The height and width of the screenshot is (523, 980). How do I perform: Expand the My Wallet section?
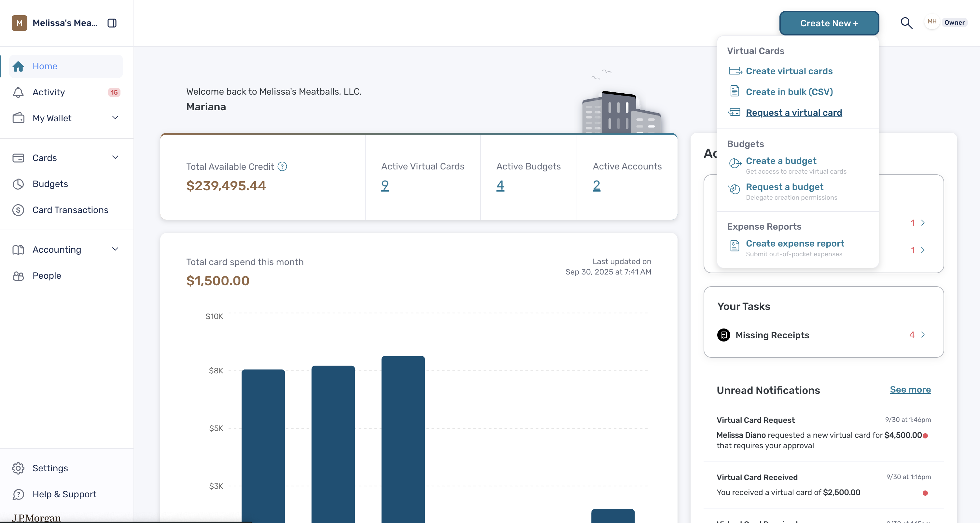pyautogui.click(x=115, y=118)
